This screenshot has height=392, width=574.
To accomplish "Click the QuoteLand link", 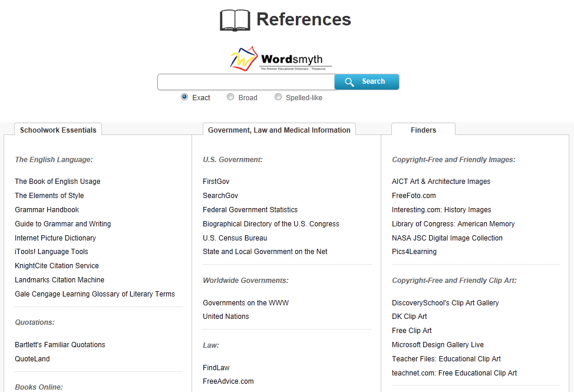I will [32, 359].
